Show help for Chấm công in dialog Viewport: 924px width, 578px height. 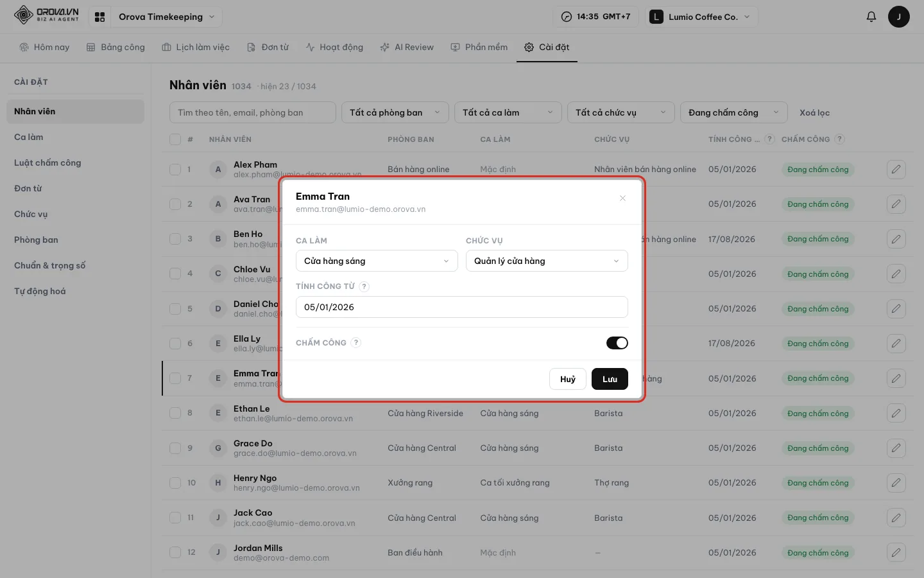(355, 343)
